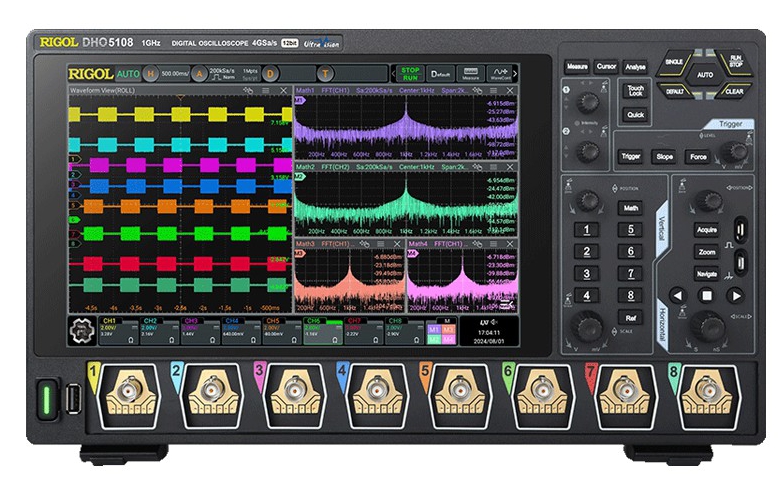784x493 pixels.
Task: Push the green power button on the front panel
Action: pyautogui.click(x=46, y=399)
